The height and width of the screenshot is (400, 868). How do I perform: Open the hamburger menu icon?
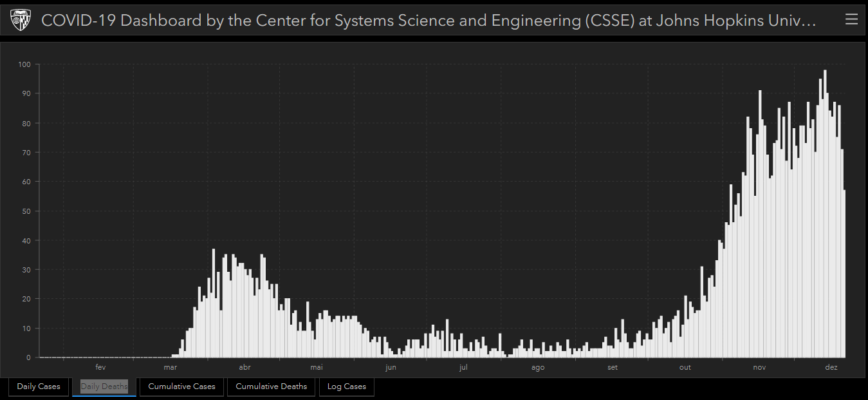851,20
